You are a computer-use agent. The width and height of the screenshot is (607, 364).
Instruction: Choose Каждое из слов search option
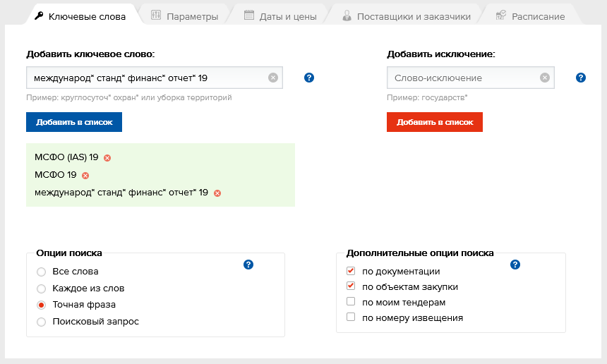42,289
